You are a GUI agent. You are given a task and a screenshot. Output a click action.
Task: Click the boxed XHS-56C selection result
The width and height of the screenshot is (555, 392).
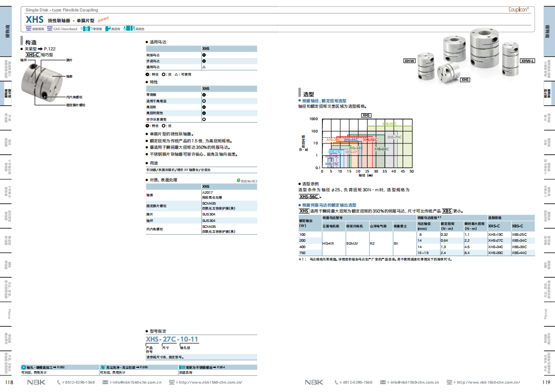click(x=309, y=197)
